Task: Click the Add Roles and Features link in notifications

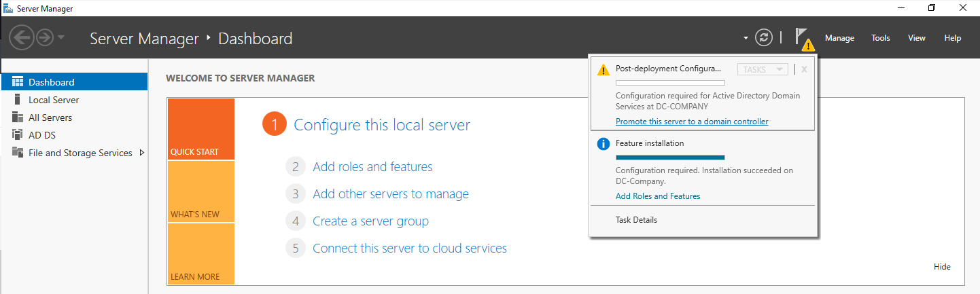Action: coord(657,196)
